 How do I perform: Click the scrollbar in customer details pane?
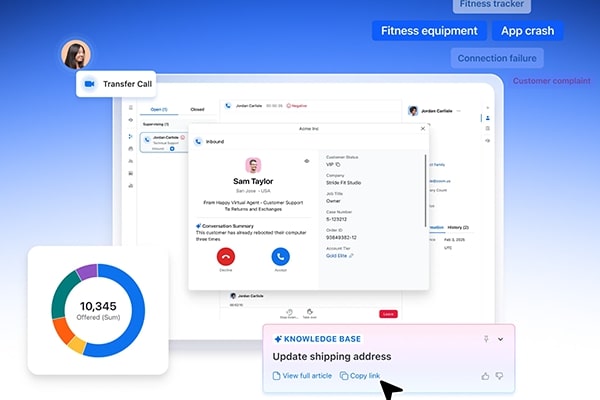[x=426, y=190]
